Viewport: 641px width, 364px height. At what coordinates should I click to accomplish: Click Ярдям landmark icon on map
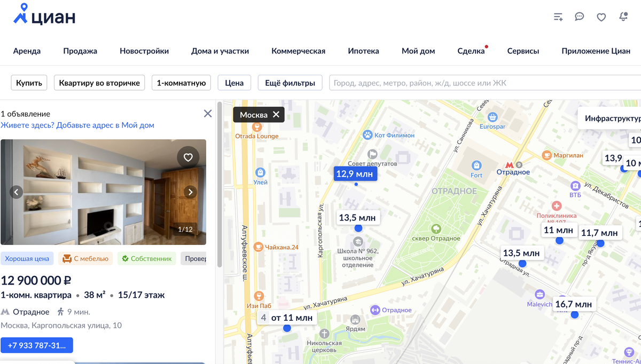tap(355, 320)
